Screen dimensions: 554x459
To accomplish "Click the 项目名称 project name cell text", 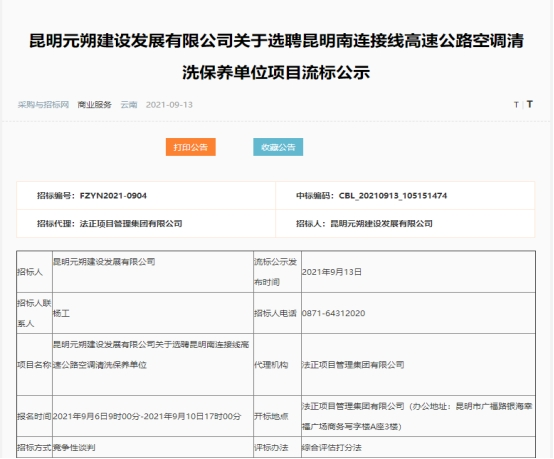I will (x=151, y=354).
